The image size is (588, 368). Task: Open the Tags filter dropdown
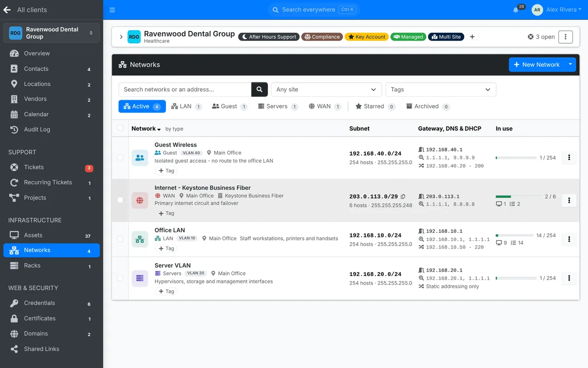point(441,89)
